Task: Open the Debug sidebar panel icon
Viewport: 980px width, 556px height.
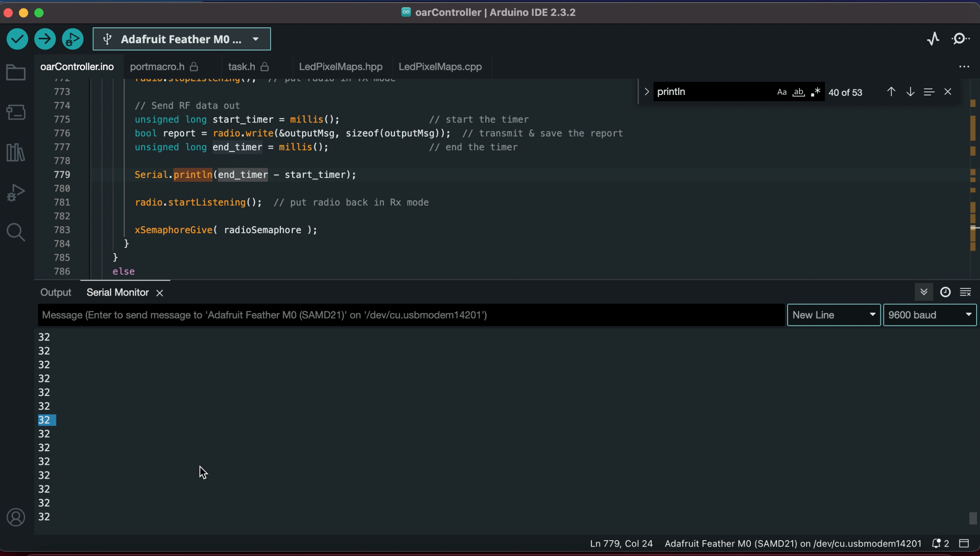Action: [16, 192]
